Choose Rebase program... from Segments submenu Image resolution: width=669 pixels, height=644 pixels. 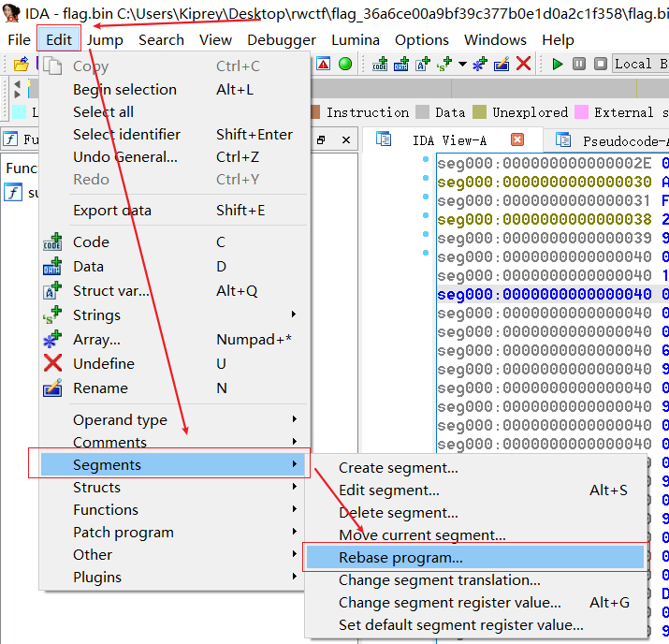coord(400,557)
